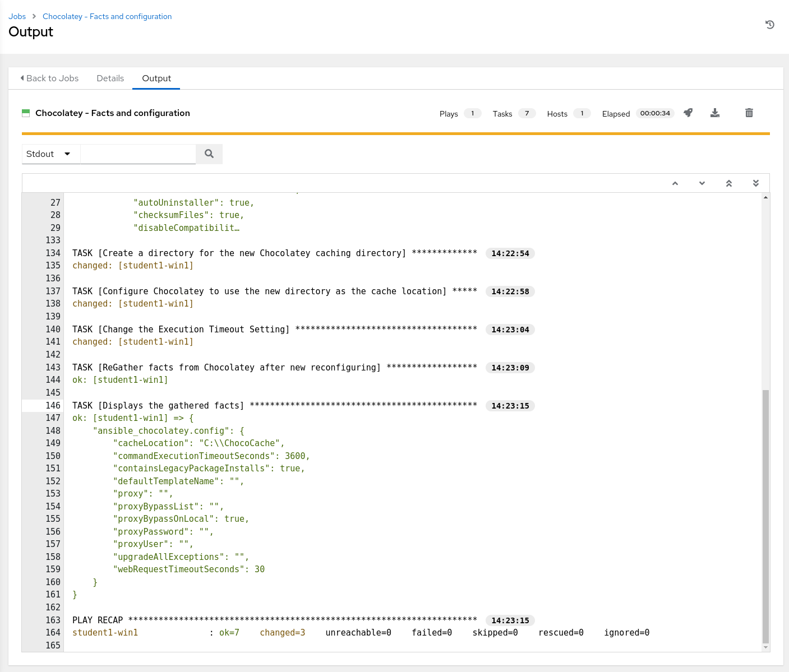Click the autoUninstaller true line
The height and width of the screenshot is (672, 789).
point(193,202)
